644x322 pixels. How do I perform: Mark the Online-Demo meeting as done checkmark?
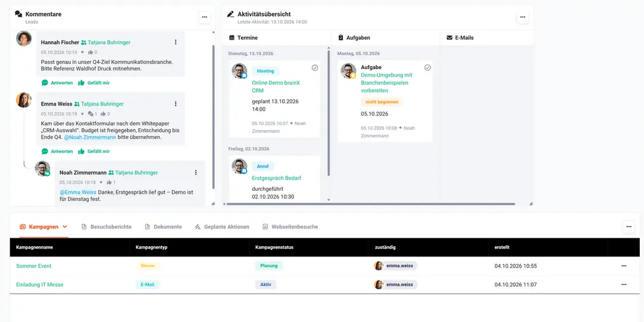coord(315,68)
